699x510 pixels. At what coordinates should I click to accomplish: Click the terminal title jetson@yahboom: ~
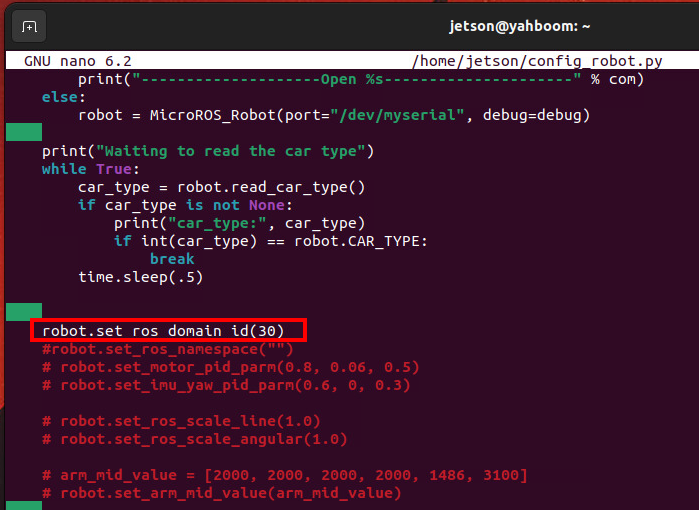(519, 26)
